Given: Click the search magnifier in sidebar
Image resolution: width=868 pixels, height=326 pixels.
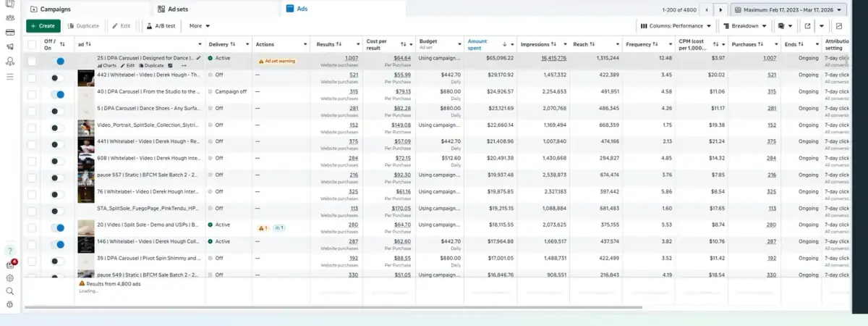Looking at the screenshot, I should [9, 291].
